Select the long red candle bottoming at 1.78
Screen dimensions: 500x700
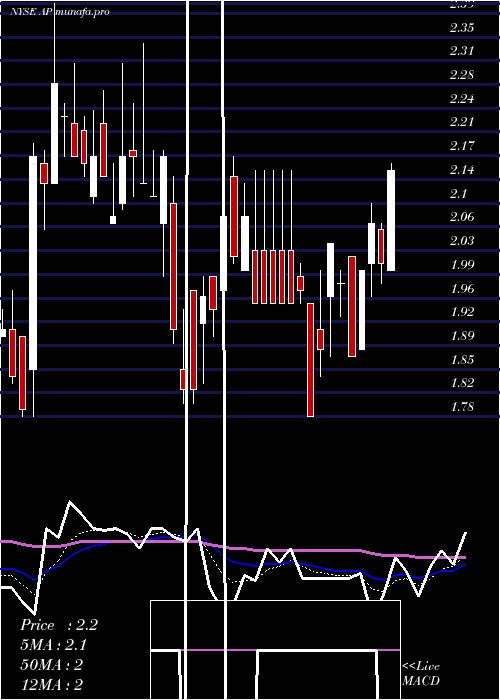coord(310,360)
